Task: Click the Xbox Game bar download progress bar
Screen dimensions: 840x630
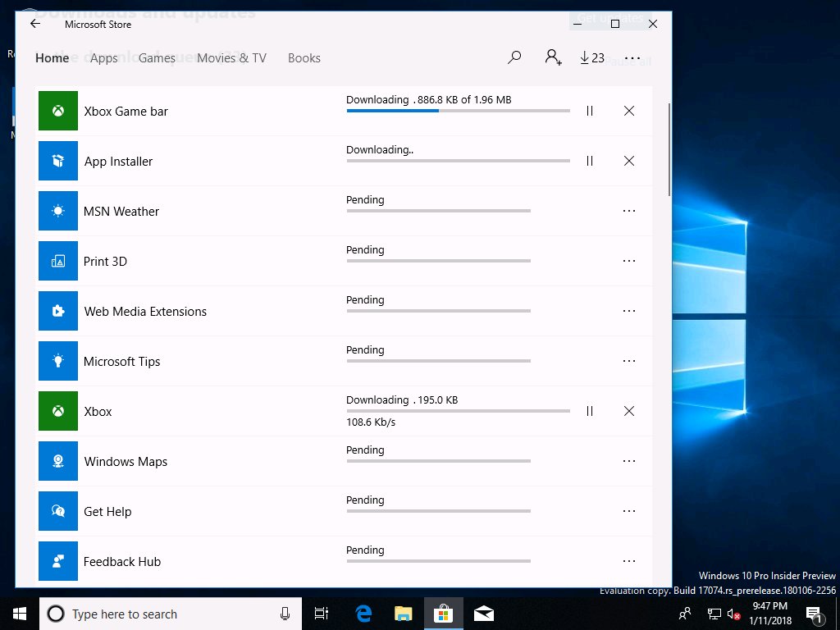Action: 458,111
